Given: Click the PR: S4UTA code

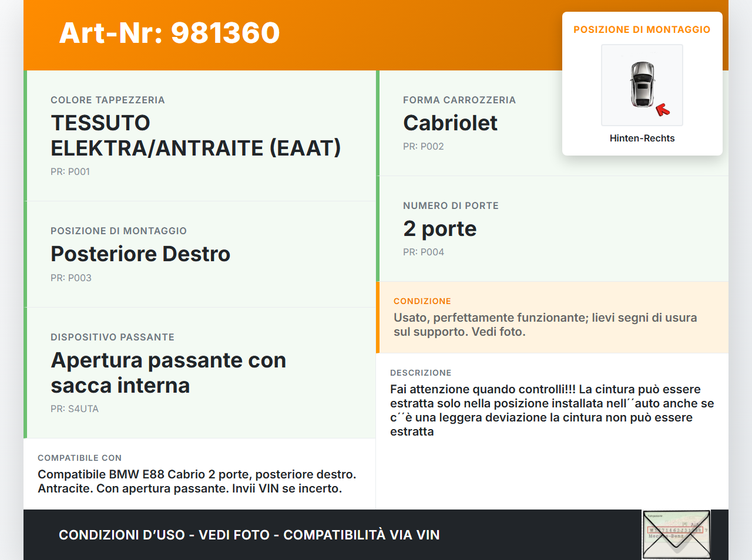Looking at the screenshot, I should pos(74,409).
